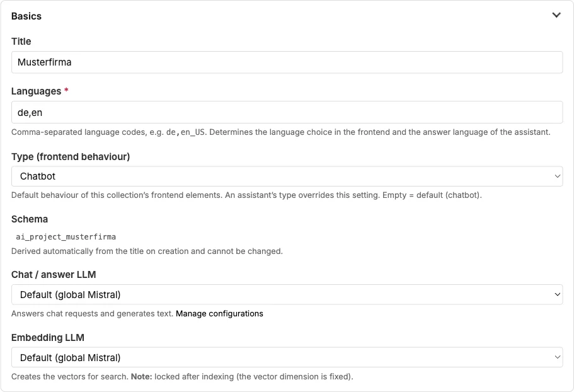574x392 pixels.
Task: Click the Title label
Action: coord(21,42)
